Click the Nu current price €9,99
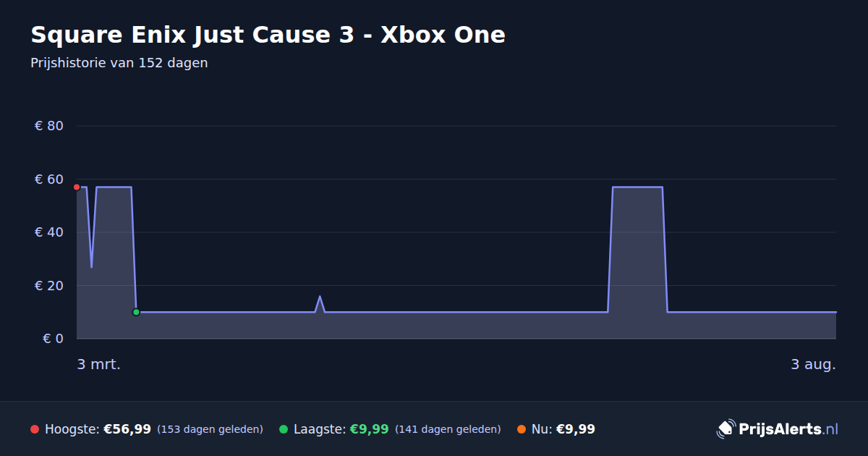 [x=576, y=429]
